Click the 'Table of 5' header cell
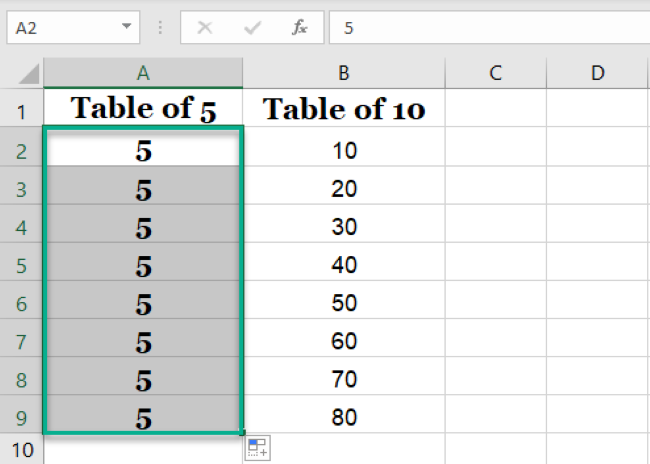 click(143, 110)
